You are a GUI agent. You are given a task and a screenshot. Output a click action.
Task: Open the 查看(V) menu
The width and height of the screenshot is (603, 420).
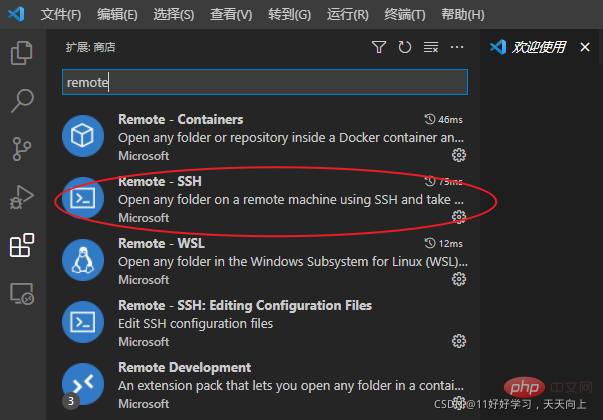point(231,15)
